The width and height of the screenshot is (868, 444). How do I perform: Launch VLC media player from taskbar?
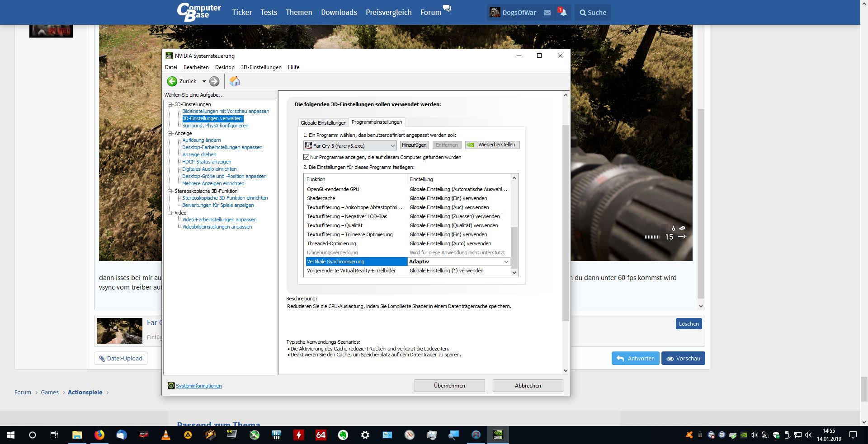tap(166, 435)
